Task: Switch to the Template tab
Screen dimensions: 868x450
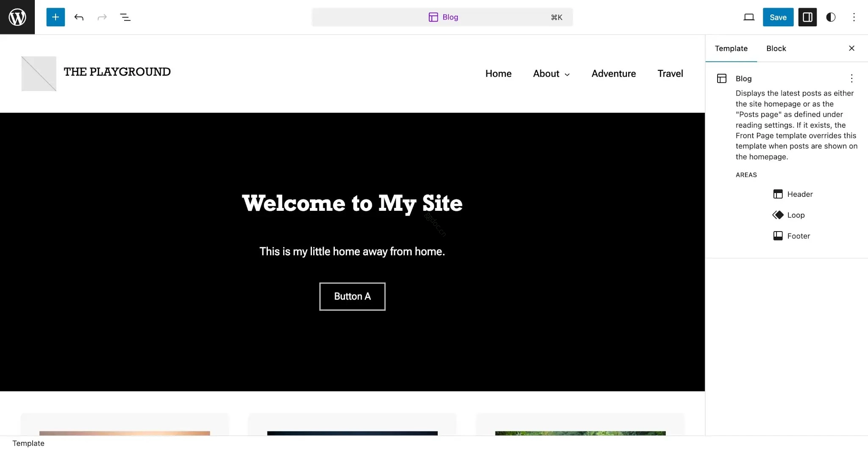Action: coord(731,48)
